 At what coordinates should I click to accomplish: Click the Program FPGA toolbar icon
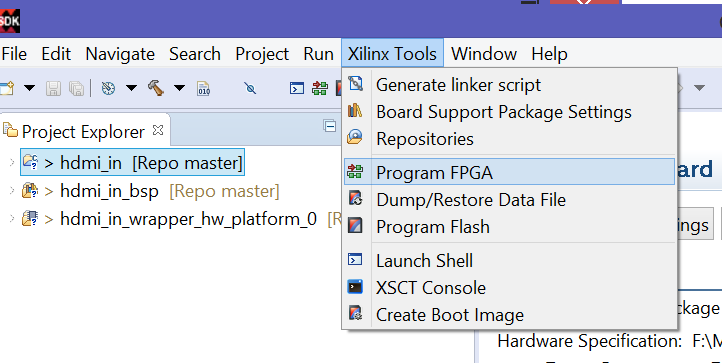click(320, 88)
